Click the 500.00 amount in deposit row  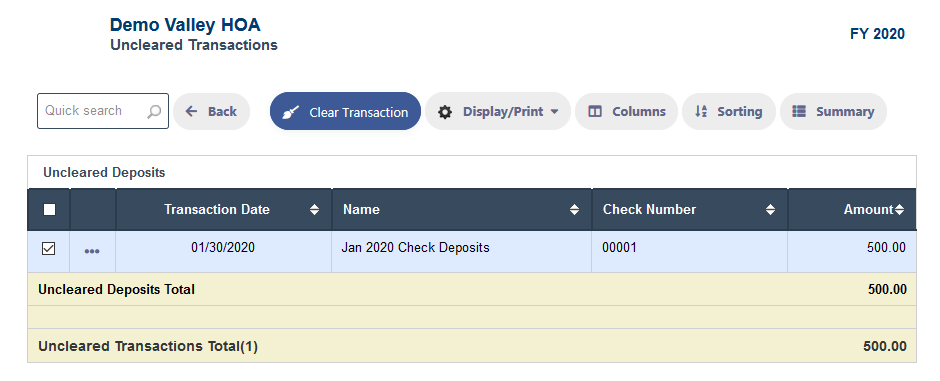[x=886, y=247]
